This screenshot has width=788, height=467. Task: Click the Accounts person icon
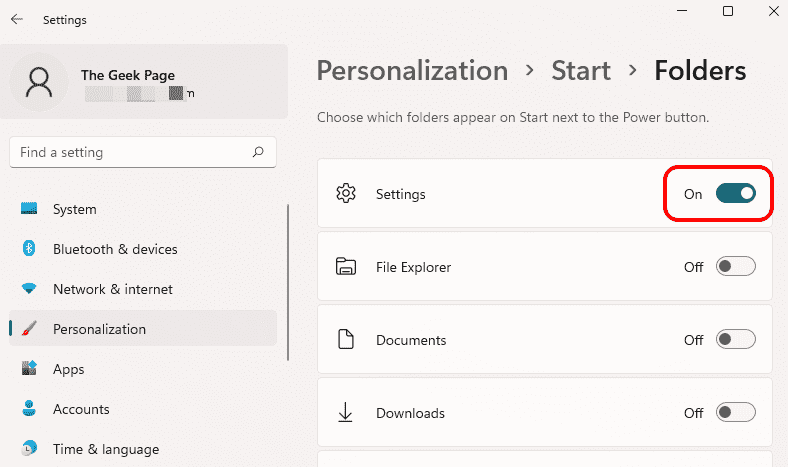point(29,408)
